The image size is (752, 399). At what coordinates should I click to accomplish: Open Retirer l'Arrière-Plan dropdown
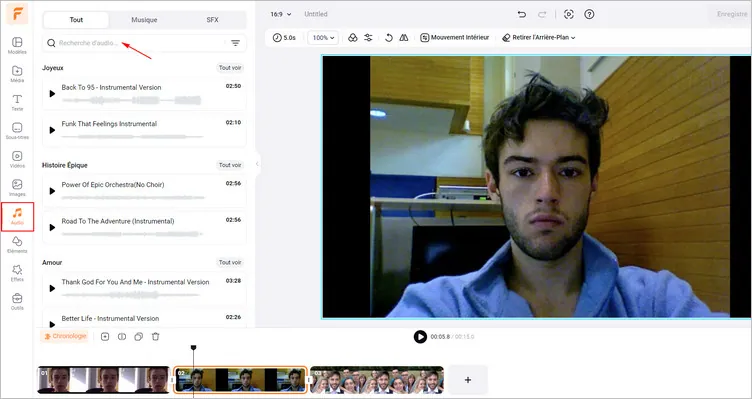[x=539, y=37]
